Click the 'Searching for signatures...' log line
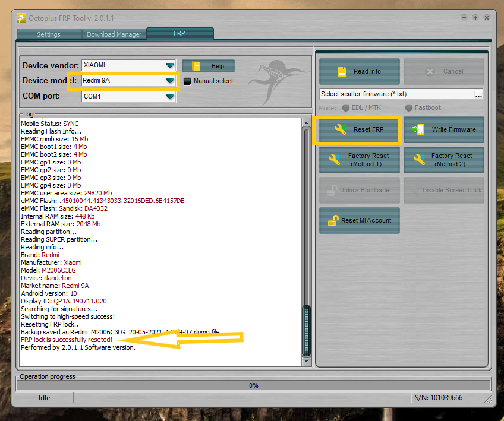504x421 pixels. pyautogui.click(x=59, y=309)
